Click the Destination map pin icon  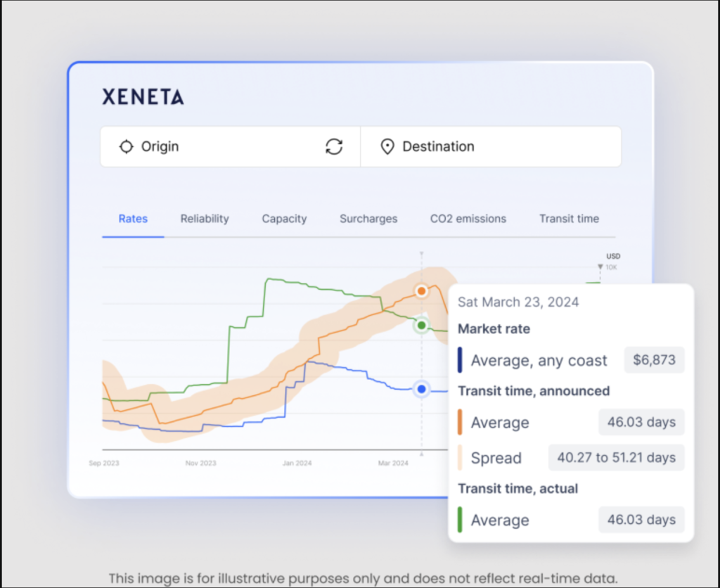[387, 146]
